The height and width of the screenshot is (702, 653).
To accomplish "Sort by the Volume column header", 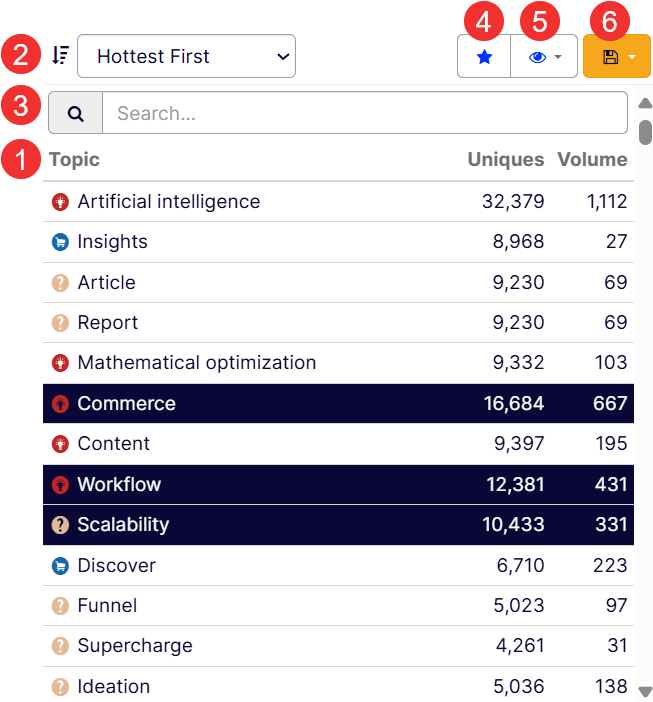I will 592,160.
